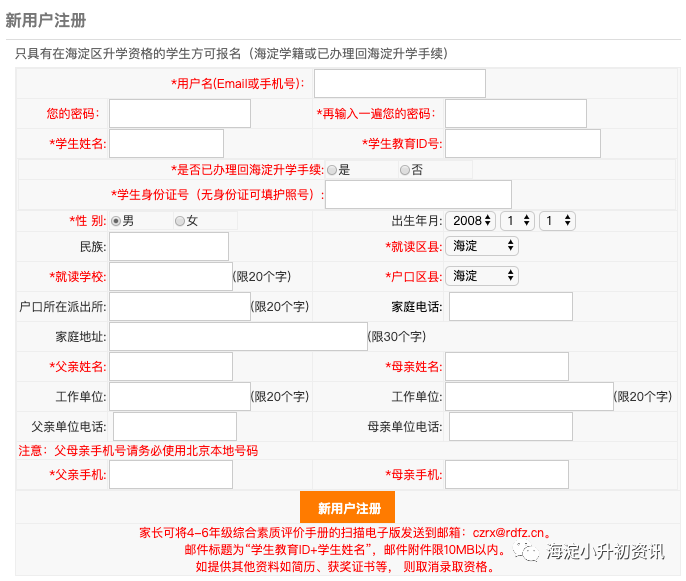This screenshot has height=581, width=686.
Task: Click the 民族 input field
Action: coord(169,246)
